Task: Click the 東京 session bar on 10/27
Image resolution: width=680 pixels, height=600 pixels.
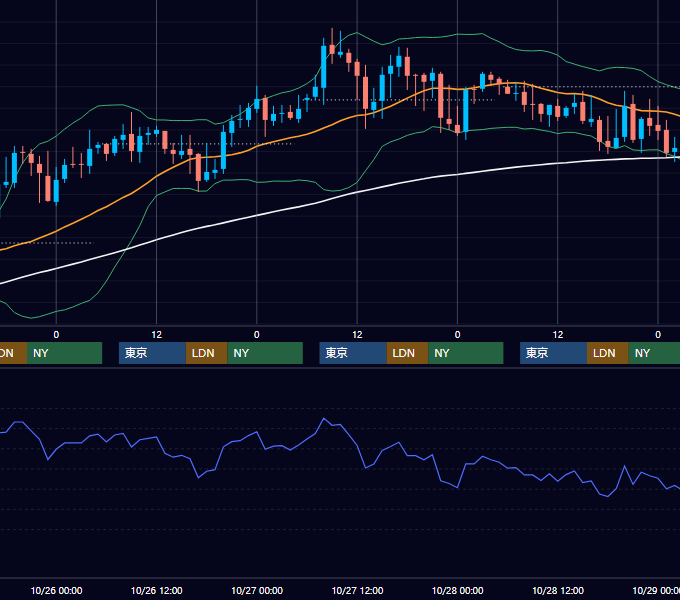Action: click(353, 353)
